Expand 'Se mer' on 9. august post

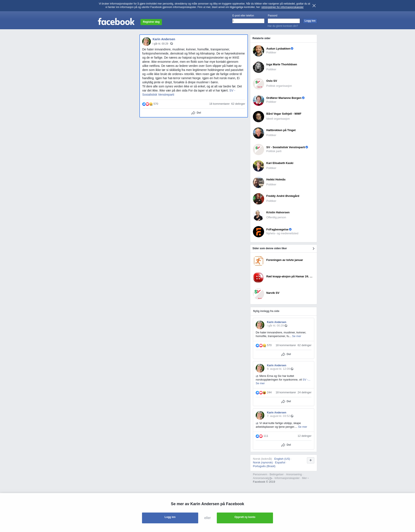point(260,383)
